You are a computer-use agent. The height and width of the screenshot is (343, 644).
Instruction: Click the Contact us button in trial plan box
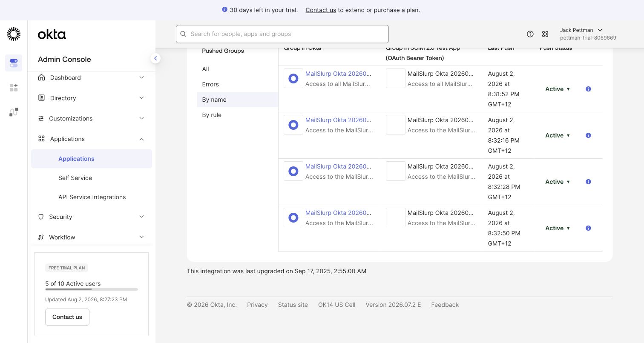(x=67, y=317)
